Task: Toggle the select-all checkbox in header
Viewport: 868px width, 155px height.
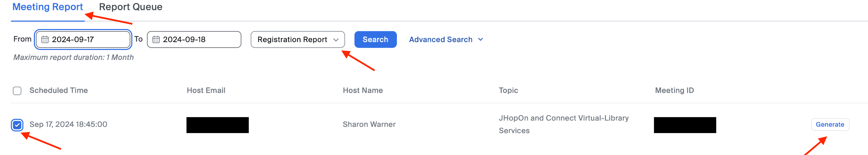Action: pos(17,91)
